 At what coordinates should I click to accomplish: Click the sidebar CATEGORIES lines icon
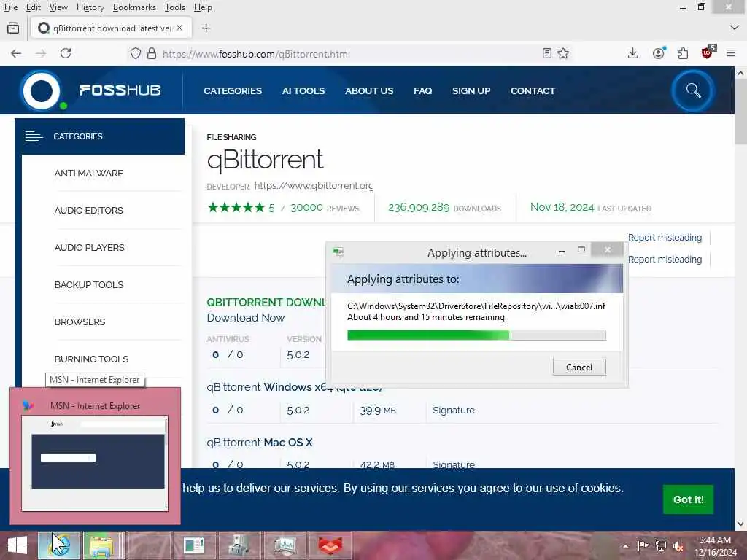[34, 136]
